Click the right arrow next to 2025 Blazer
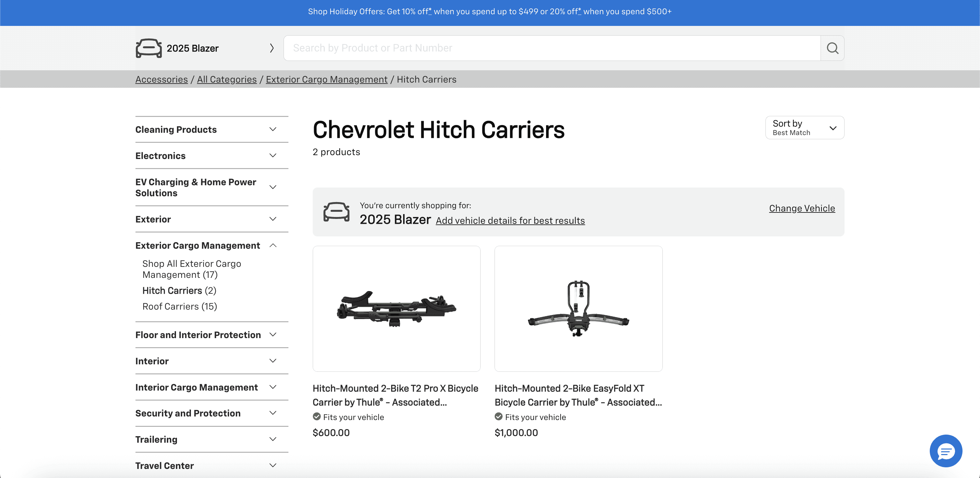980x478 pixels. click(x=272, y=48)
